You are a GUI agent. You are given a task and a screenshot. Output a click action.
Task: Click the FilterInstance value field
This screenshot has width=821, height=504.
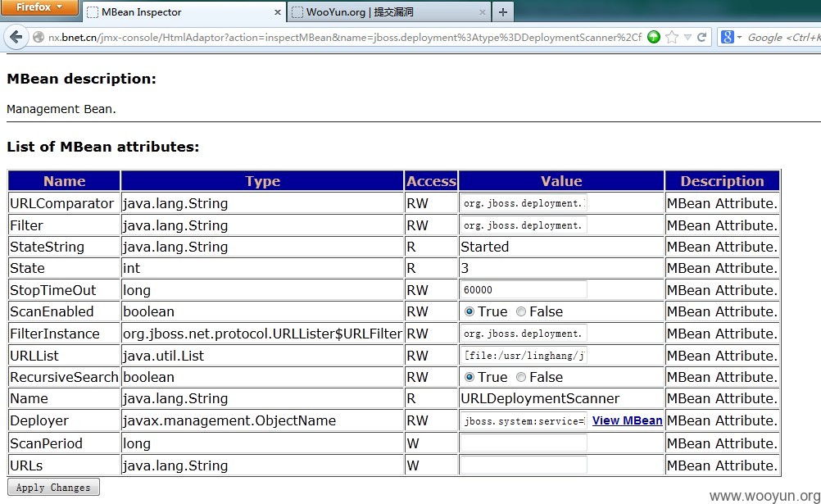(x=524, y=334)
